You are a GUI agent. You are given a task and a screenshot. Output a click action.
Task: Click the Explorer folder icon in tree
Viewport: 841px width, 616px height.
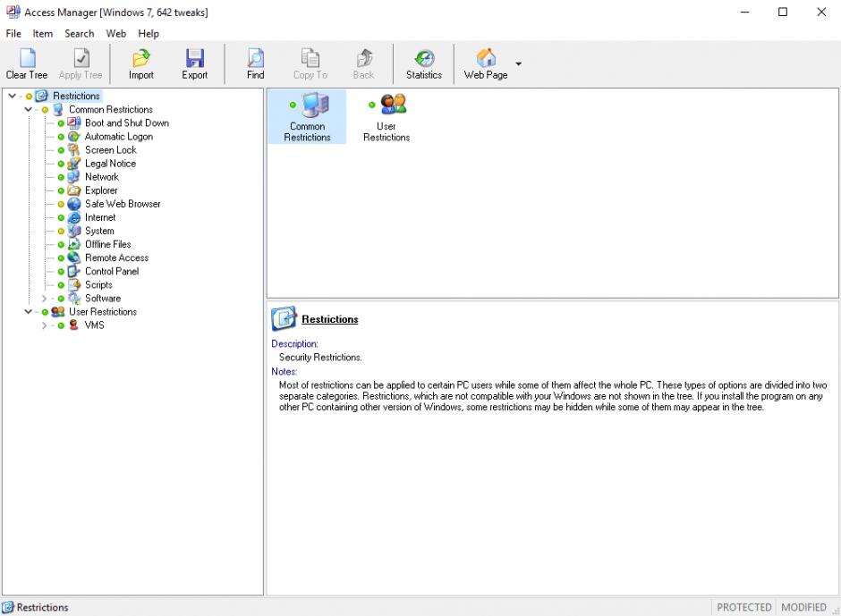[x=74, y=190]
